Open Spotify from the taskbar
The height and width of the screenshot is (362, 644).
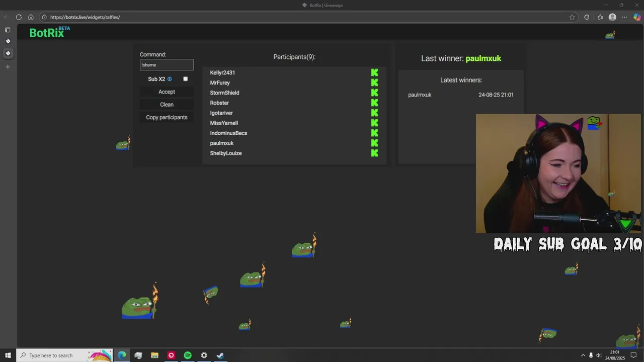point(188,355)
